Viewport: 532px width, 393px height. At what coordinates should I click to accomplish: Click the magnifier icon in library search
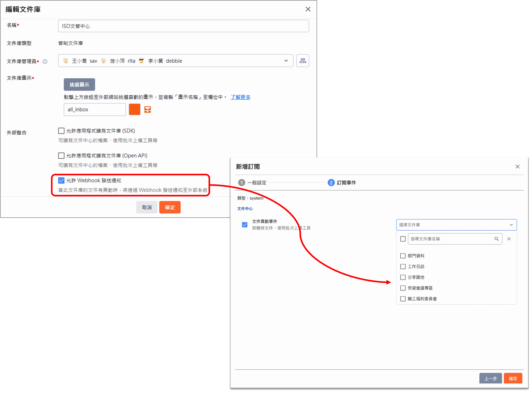(496, 239)
